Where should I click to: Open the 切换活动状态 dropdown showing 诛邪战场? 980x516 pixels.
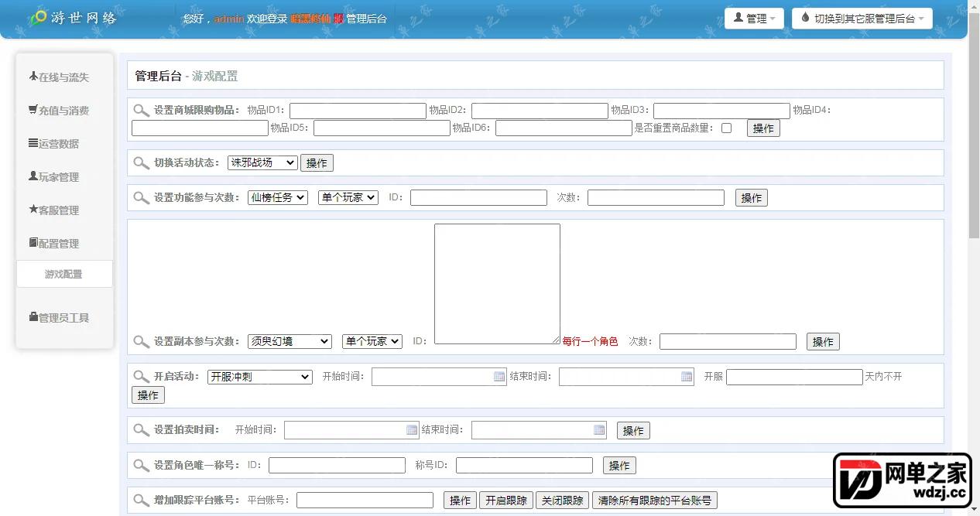[x=262, y=162]
